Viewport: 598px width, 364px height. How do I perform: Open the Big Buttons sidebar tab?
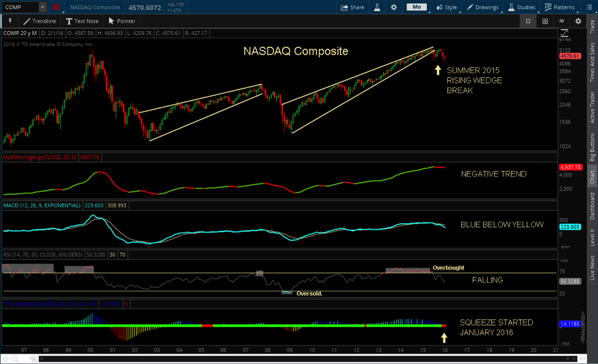click(592, 147)
